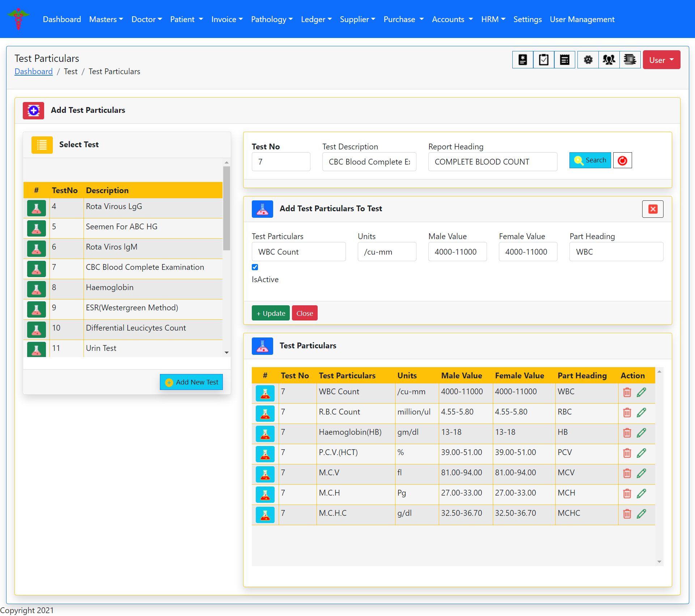Go to User Management
This screenshot has height=616, width=695.
(x=582, y=20)
